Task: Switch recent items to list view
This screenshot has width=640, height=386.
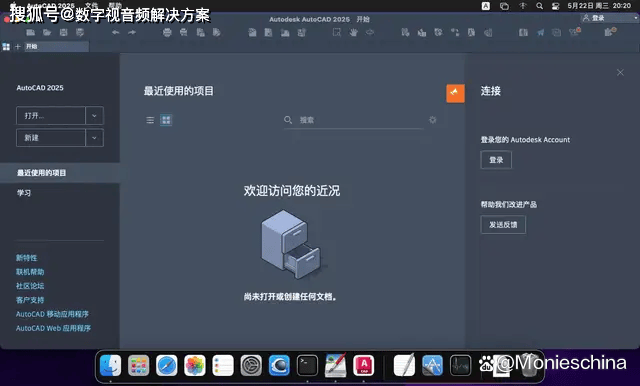Action: coord(150,120)
